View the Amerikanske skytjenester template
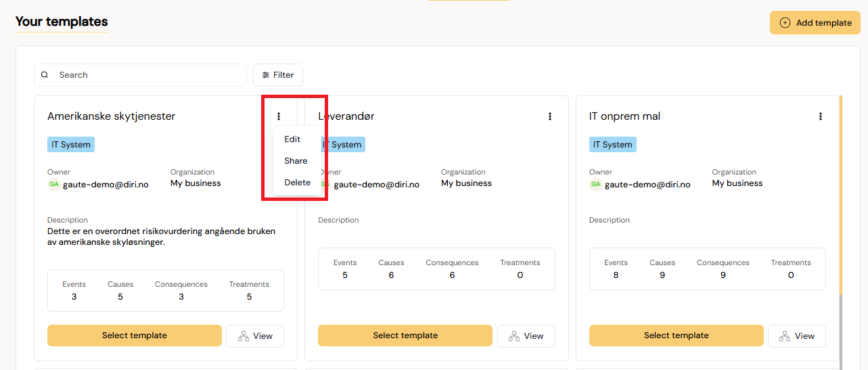868x370 pixels. (255, 336)
